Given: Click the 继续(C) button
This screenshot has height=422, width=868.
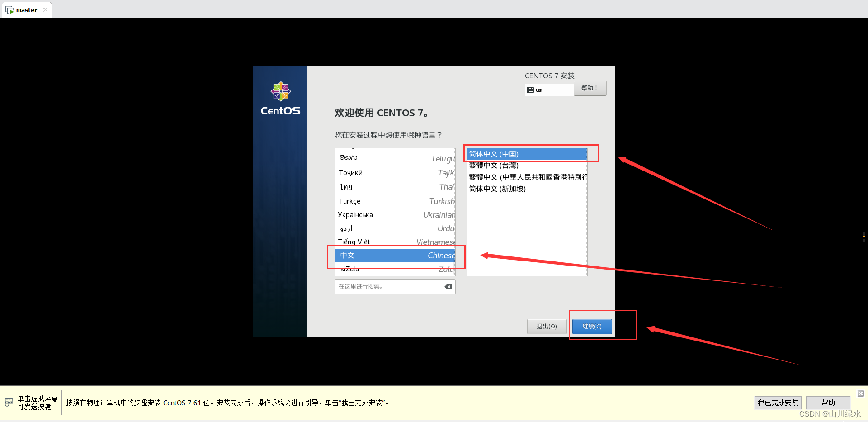Looking at the screenshot, I should (591, 326).
